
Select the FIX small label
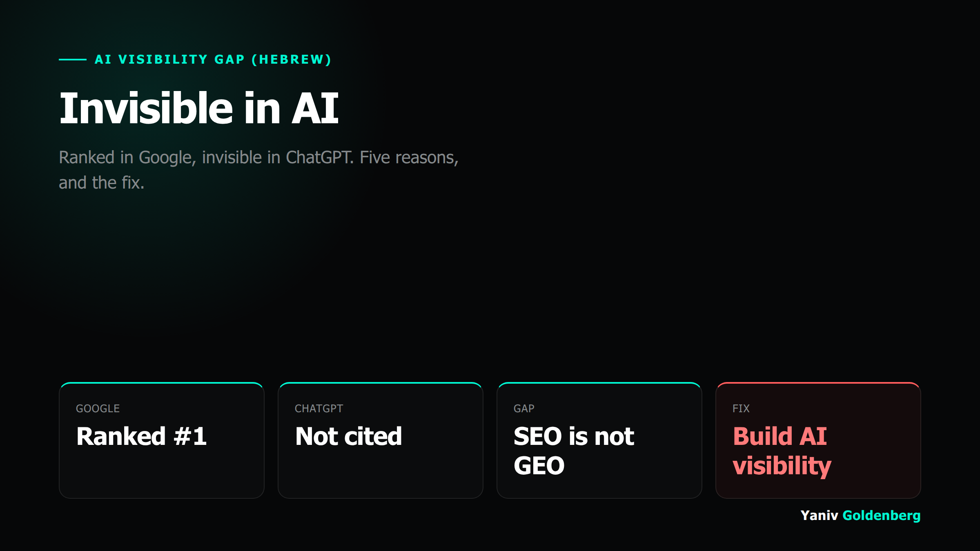coord(741,409)
